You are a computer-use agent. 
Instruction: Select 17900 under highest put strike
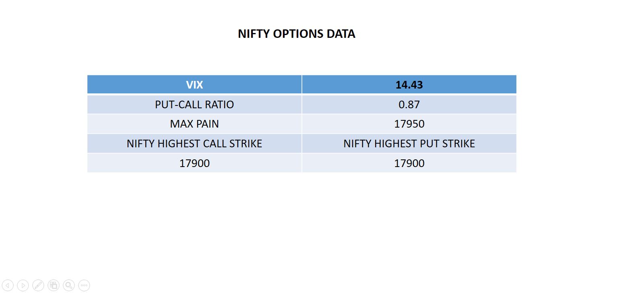pyautogui.click(x=409, y=163)
